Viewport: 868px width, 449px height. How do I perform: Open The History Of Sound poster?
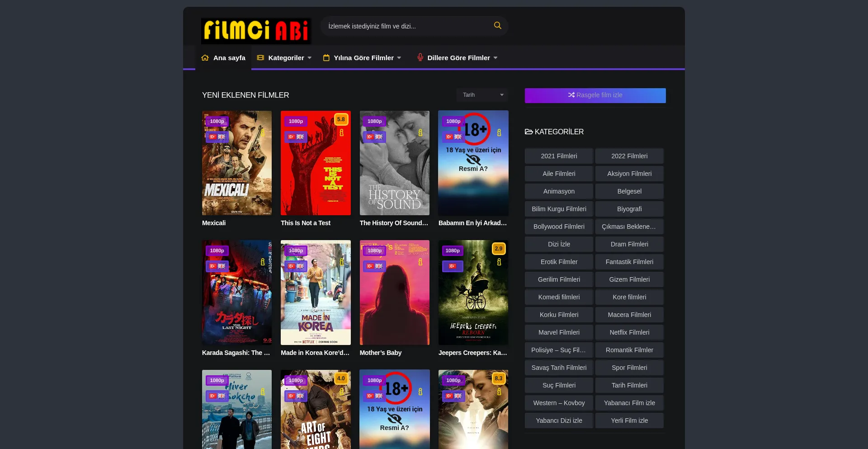click(395, 163)
